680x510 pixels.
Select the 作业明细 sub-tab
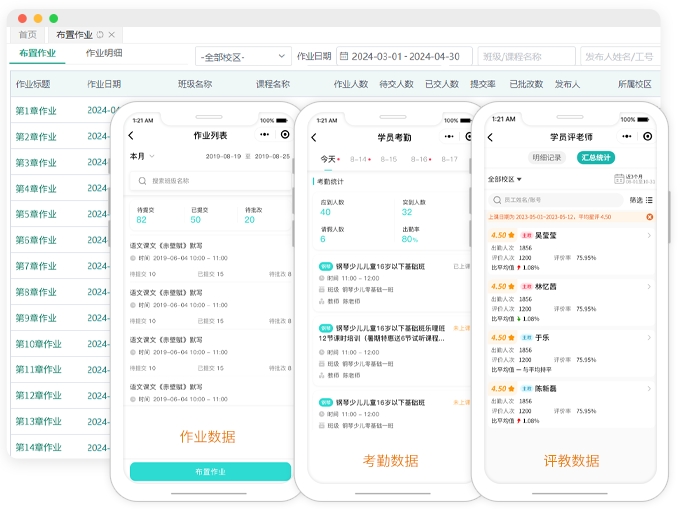(104, 53)
